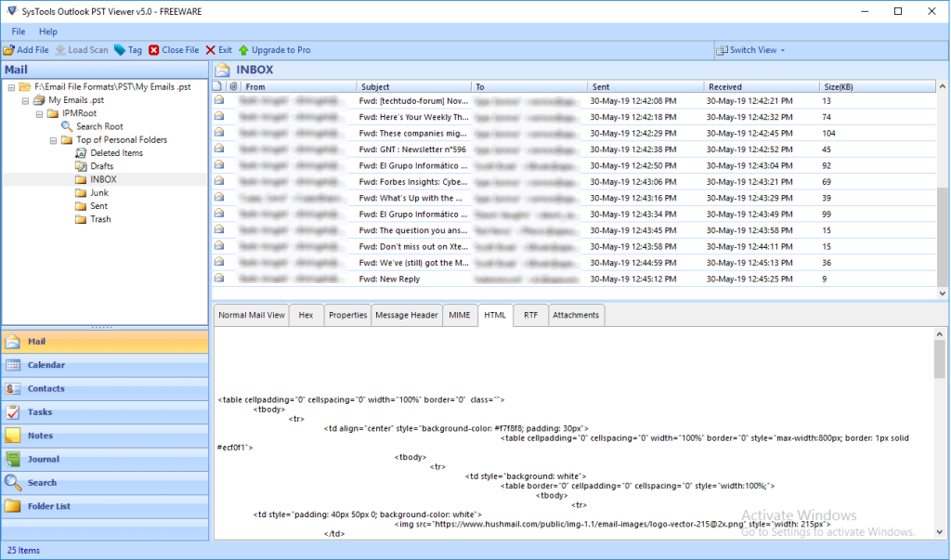Viewport: 951px width, 560px height.
Task: Click envelope icon of New Reply email
Action: 219,279
